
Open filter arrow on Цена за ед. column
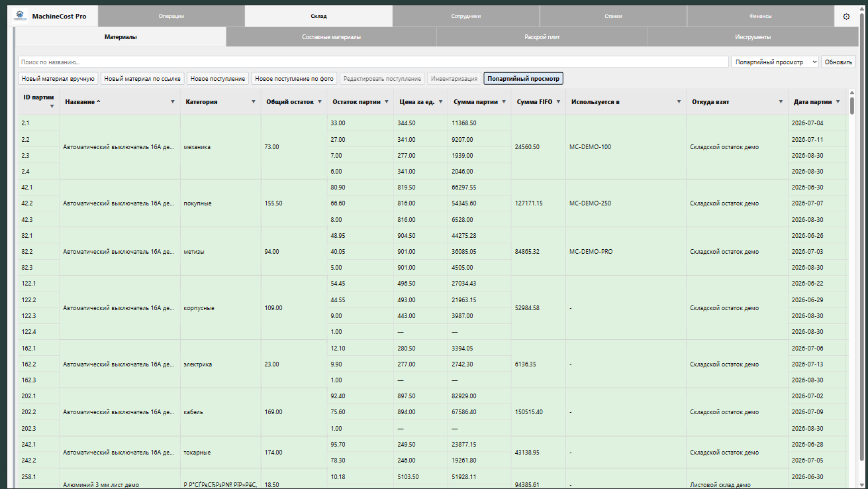coord(441,102)
